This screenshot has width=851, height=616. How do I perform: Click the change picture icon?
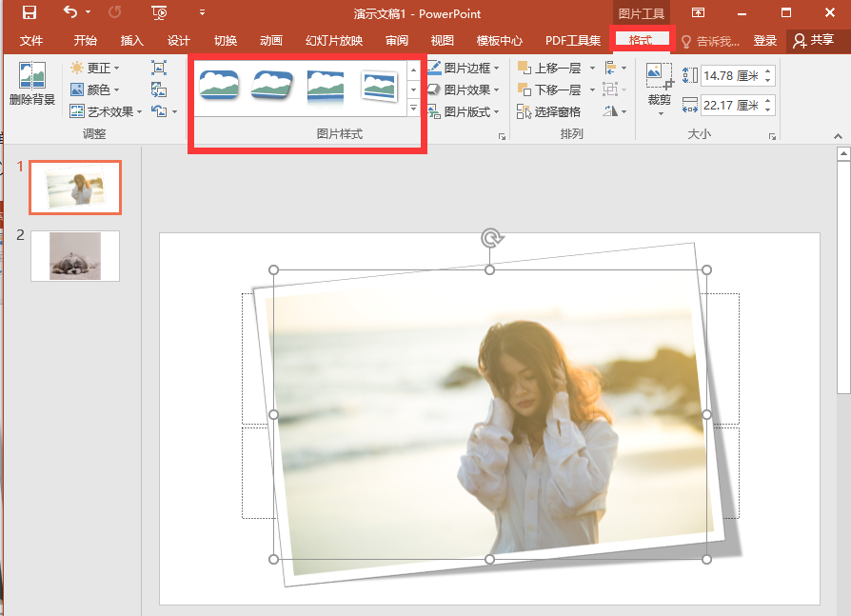point(158,89)
